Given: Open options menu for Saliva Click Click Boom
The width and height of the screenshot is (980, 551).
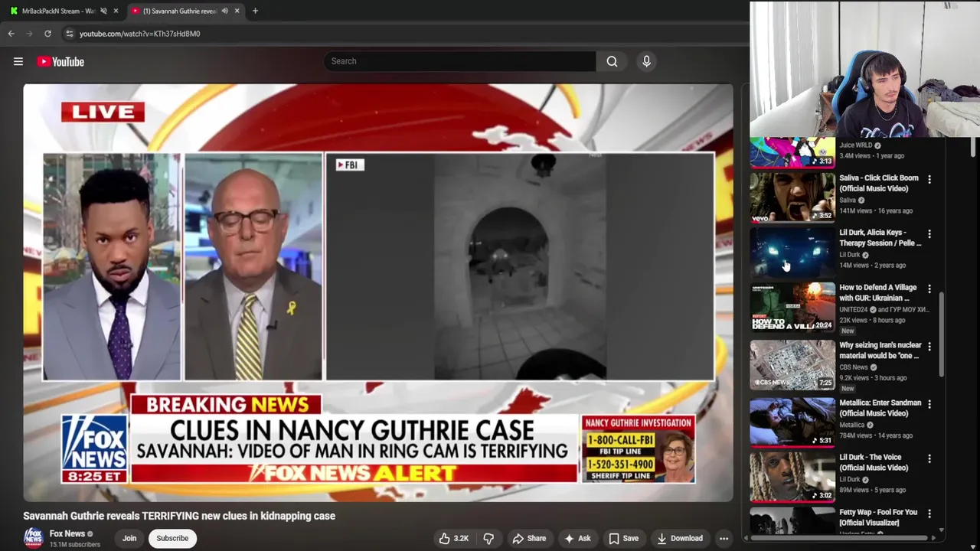Looking at the screenshot, I should pyautogui.click(x=929, y=179).
